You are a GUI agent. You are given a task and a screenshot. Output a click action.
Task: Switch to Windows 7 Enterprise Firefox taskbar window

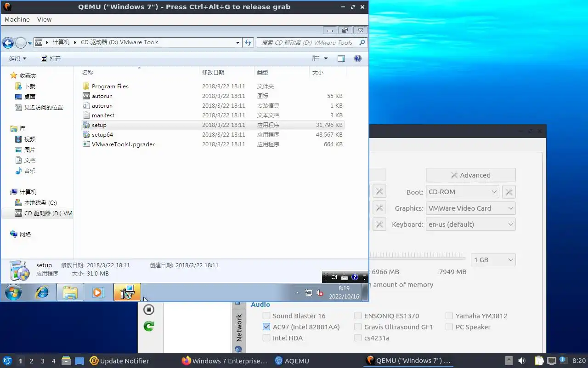225,361
